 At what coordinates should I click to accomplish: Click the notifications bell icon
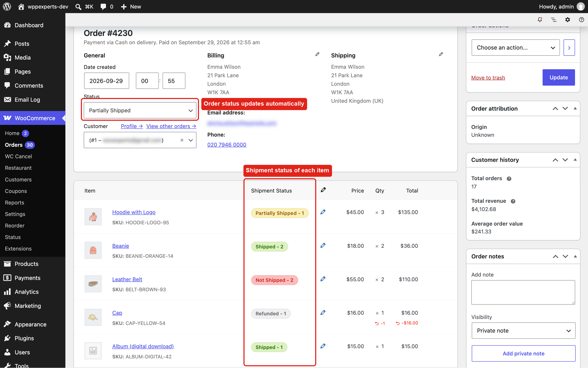[540, 20]
